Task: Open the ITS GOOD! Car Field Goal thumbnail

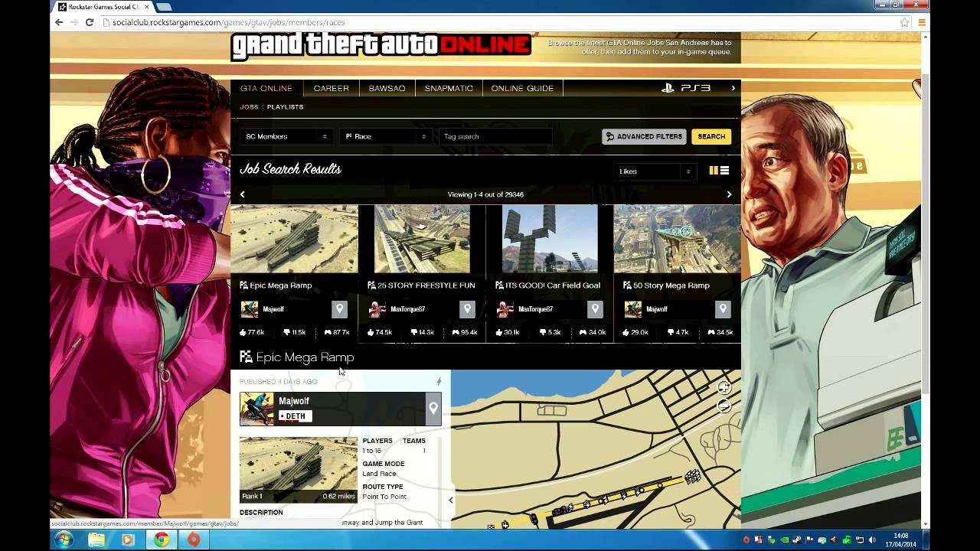Action: 550,238
